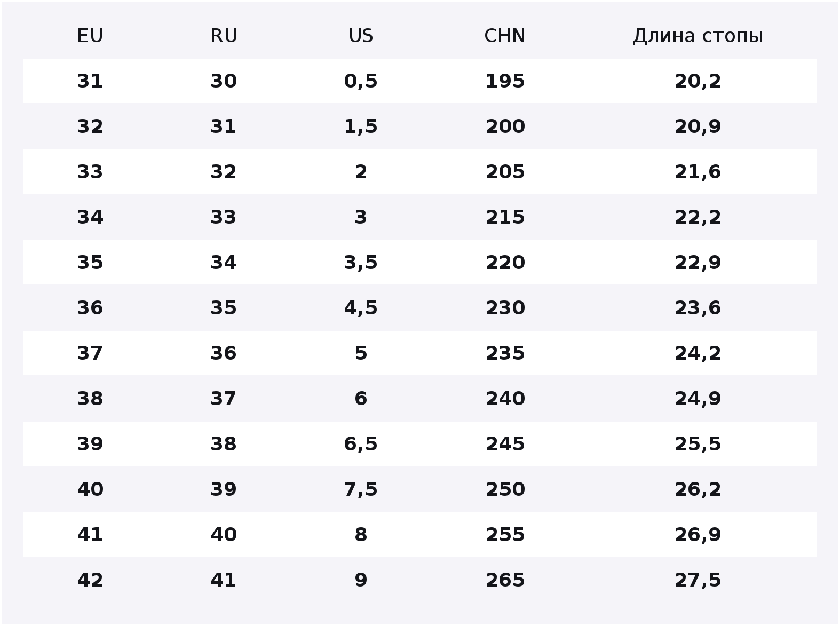Select US size 4,5 cell
The height and width of the screenshot is (626, 840).
[361, 308]
